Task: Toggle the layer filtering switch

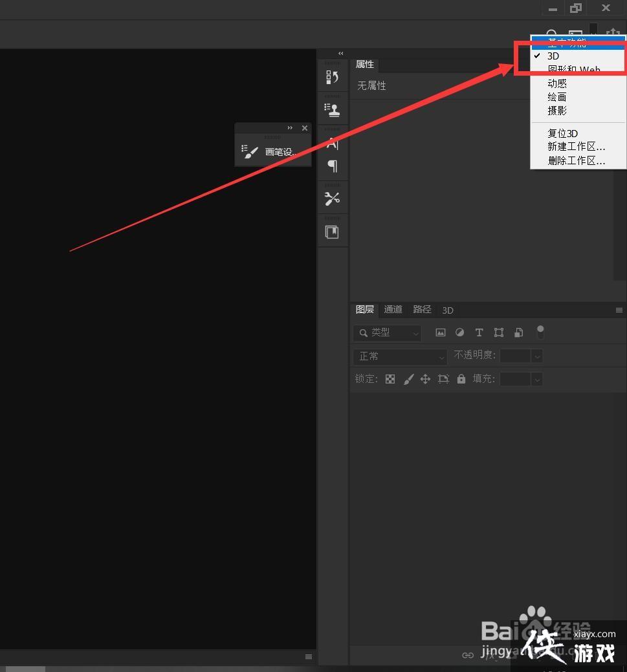Action: (x=540, y=332)
